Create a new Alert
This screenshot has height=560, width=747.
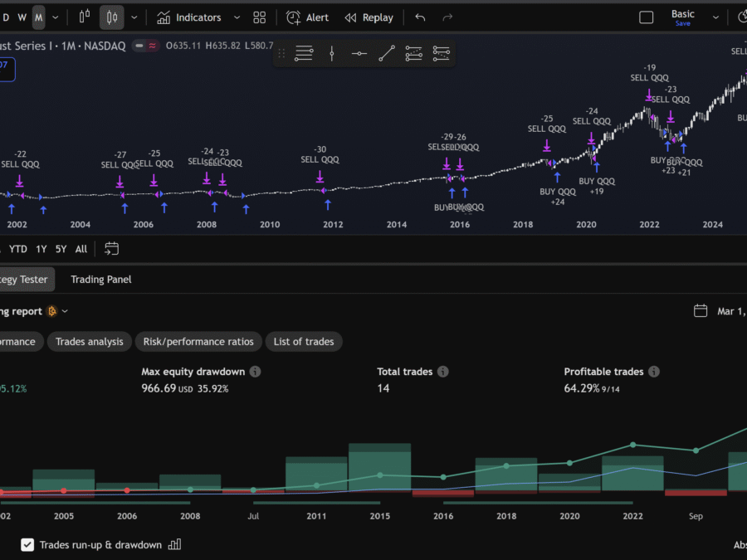[307, 17]
